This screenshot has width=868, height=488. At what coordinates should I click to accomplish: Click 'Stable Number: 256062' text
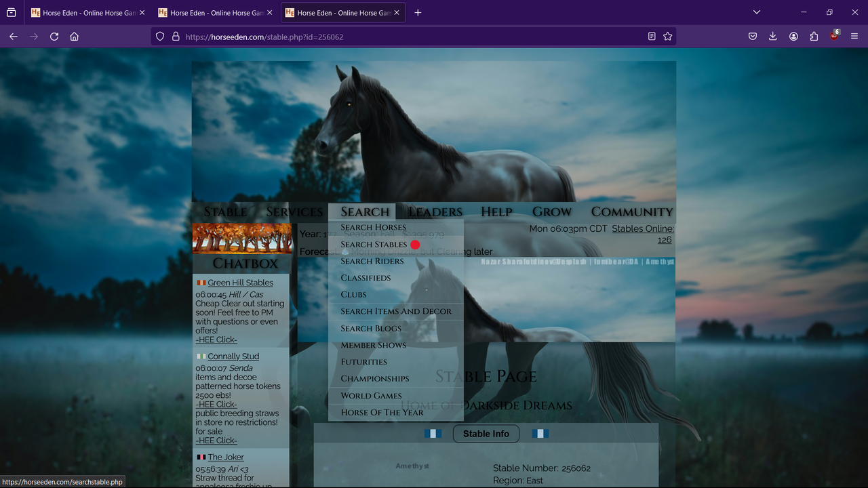tap(542, 468)
